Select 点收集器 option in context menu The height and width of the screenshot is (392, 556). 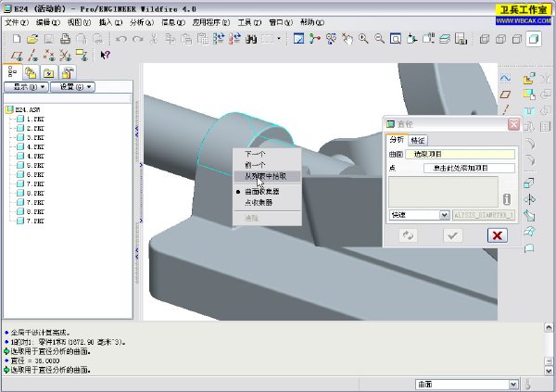(x=267, y=203)
